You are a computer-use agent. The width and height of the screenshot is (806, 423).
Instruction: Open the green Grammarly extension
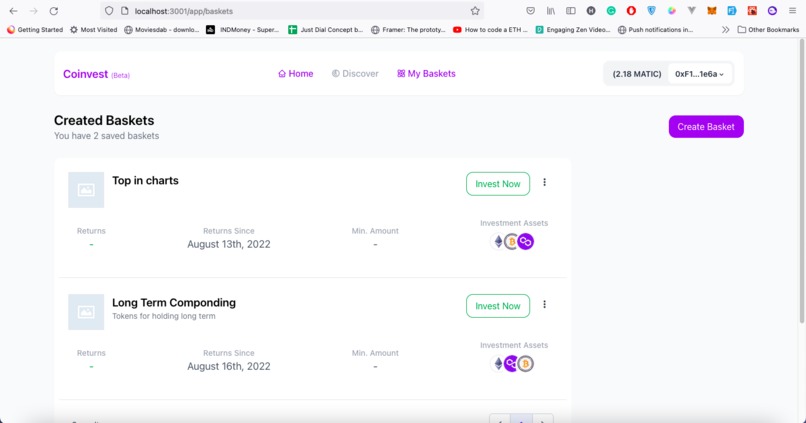(x=611, y=11)
